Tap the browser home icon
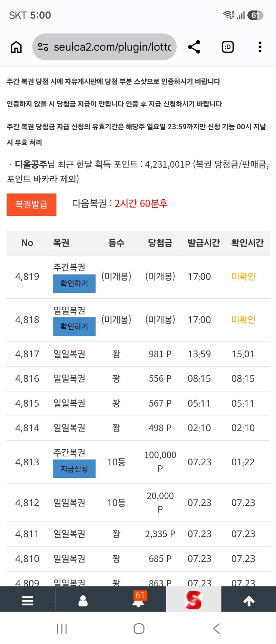The image size is (276, 644). coord(16,47)
